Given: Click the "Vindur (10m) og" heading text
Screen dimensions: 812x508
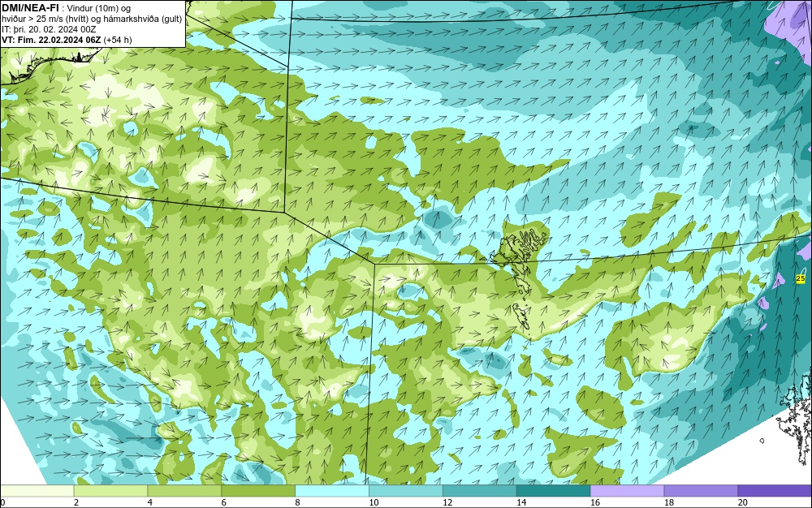Looking at the screenshot, I should point(99,8).
